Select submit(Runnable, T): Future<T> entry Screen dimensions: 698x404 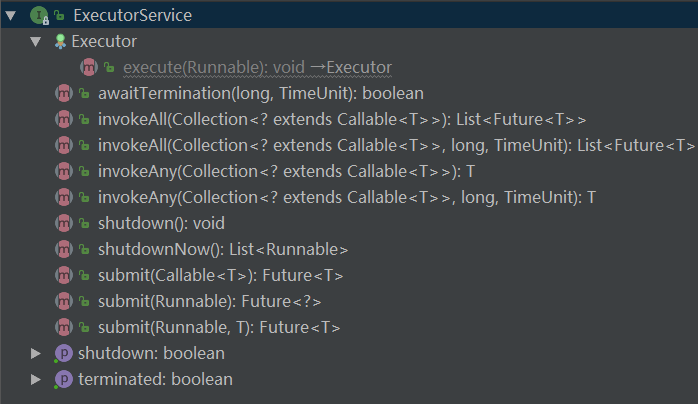point(219,327)
